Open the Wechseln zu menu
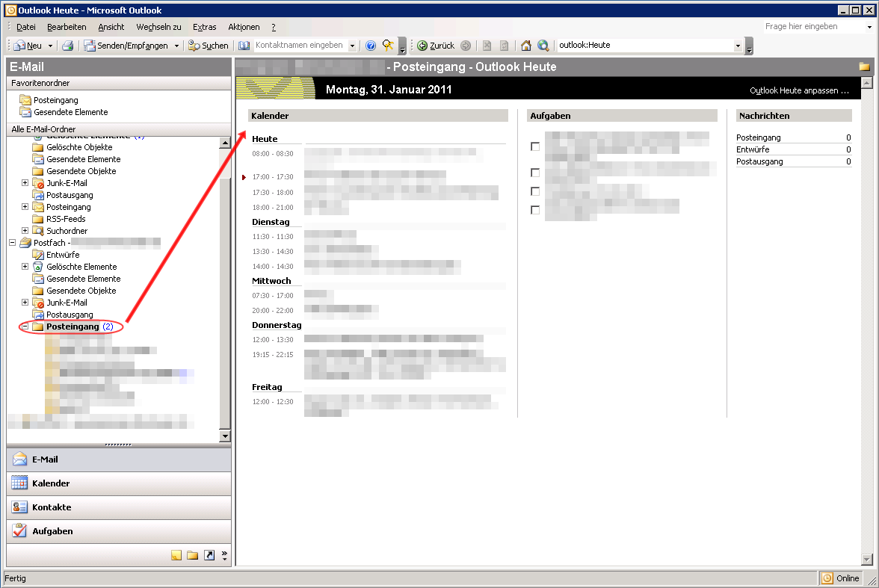 [158, 27]
